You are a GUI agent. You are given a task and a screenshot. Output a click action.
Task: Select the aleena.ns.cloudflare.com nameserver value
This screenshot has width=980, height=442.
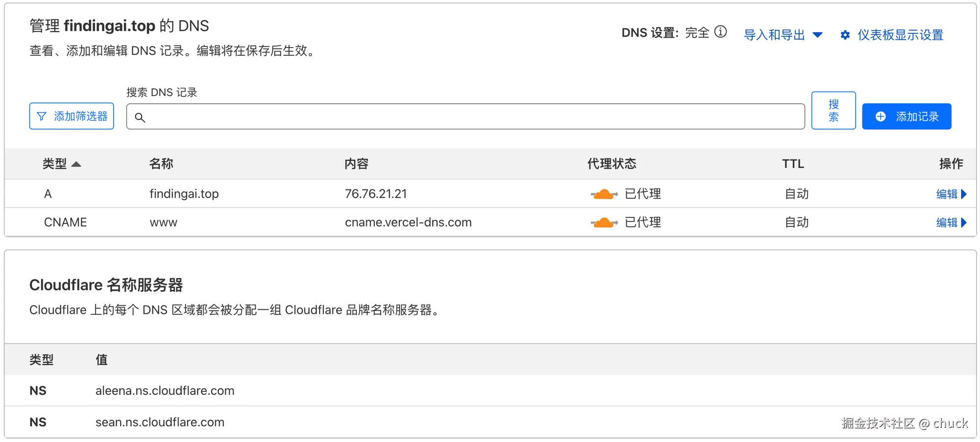point(165,391)
